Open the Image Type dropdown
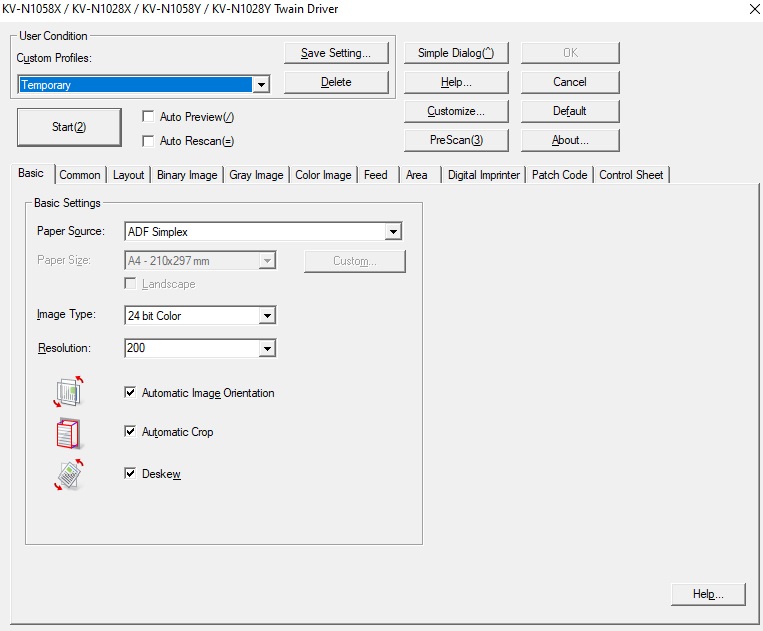Screen dimensions: 763x631 tap(266, 316)
